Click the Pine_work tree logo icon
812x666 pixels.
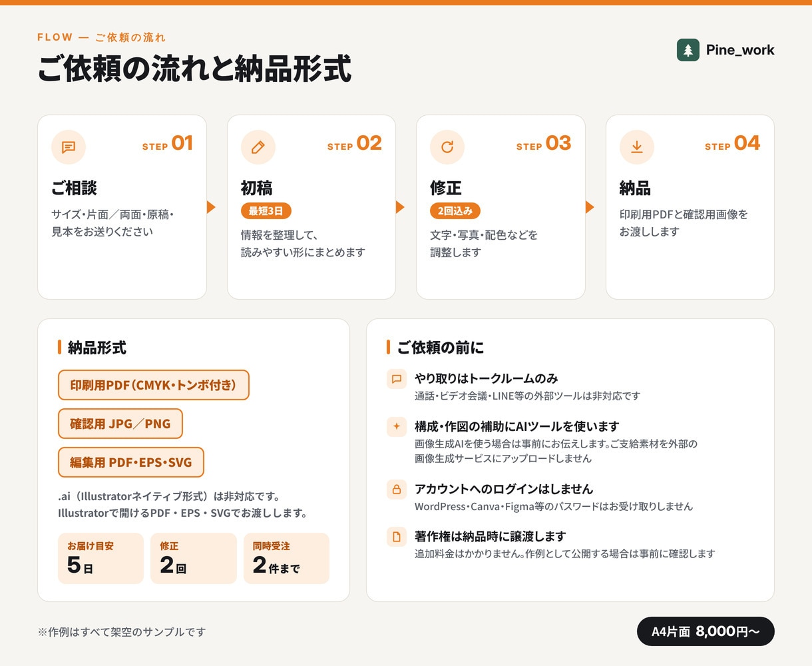(688, 50)
